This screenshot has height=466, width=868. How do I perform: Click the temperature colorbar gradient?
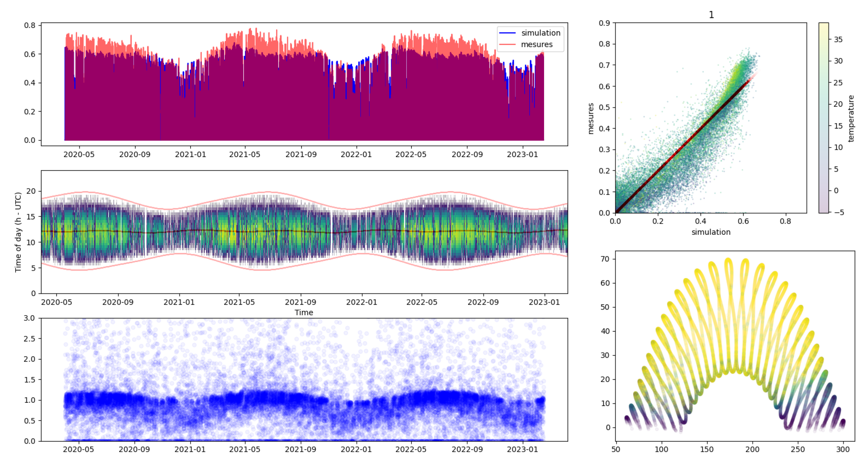[x=823, y=118]
